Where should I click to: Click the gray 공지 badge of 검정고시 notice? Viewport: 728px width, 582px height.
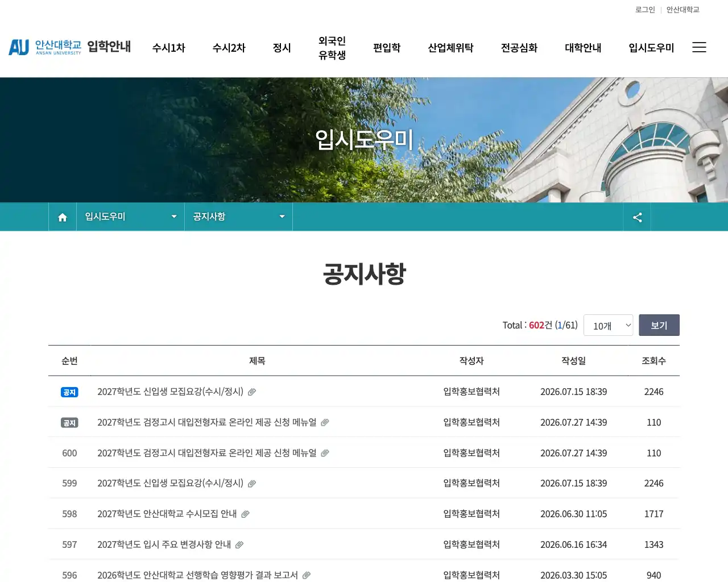(69, 423)
